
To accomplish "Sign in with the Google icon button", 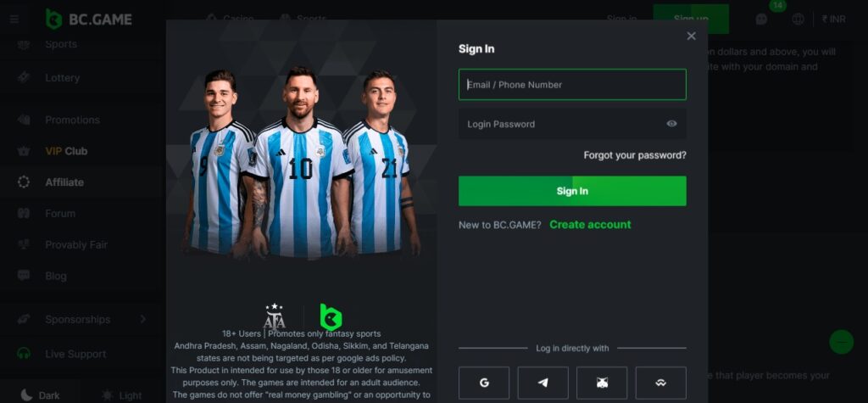I will (484, 383).
